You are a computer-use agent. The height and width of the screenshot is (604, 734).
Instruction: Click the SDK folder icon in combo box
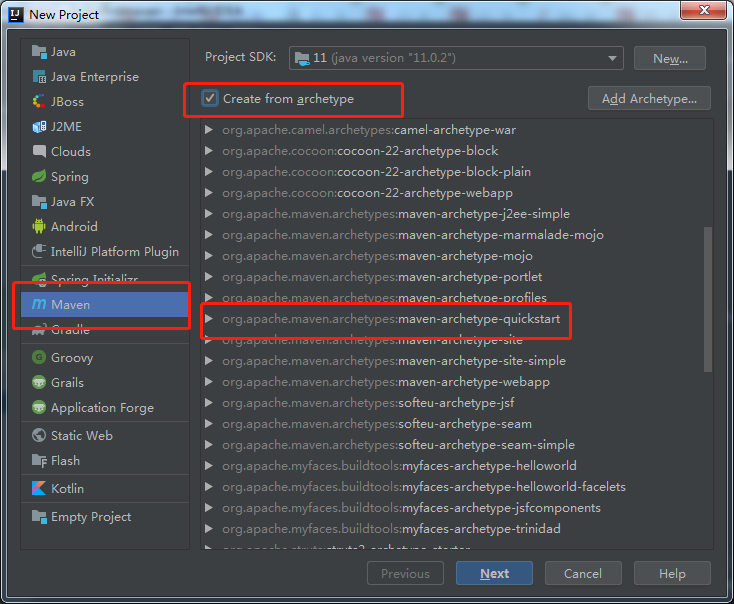[x=302, y=58]
